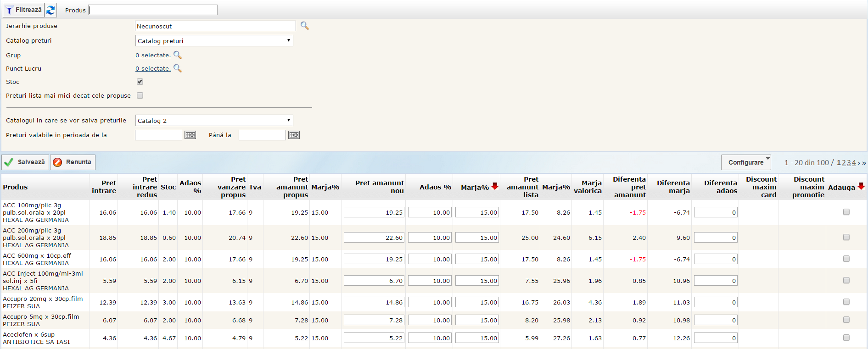Enable Preturi lista mai mici checkbox
The width and height of the screenshot is (868, 349).
[140, 95]
